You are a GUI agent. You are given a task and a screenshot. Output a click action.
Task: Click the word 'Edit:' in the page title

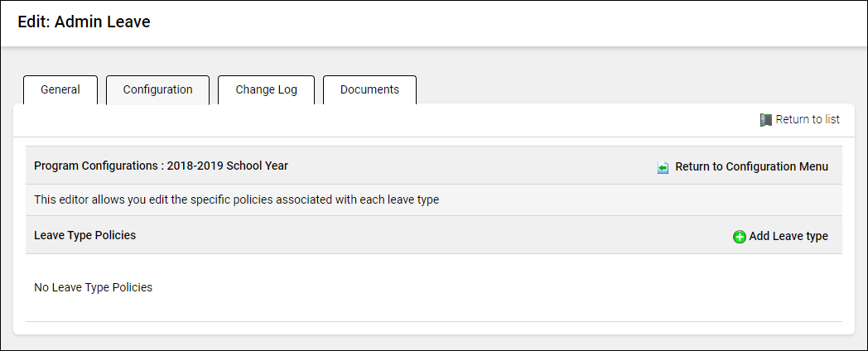(x=34, y=22)
